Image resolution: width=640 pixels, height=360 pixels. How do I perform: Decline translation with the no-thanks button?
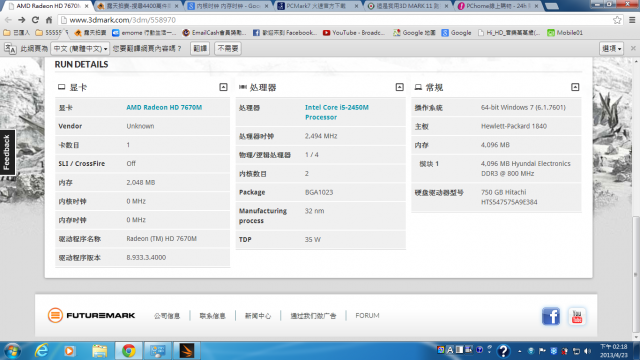(228, 49)
